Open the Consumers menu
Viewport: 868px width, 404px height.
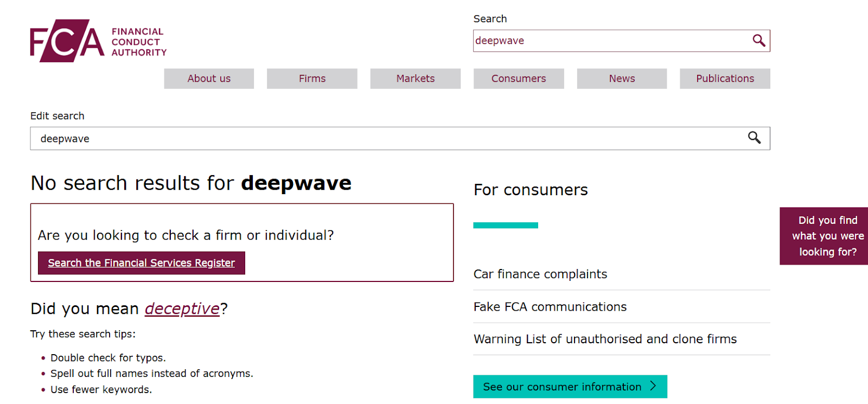pos(519,79)
